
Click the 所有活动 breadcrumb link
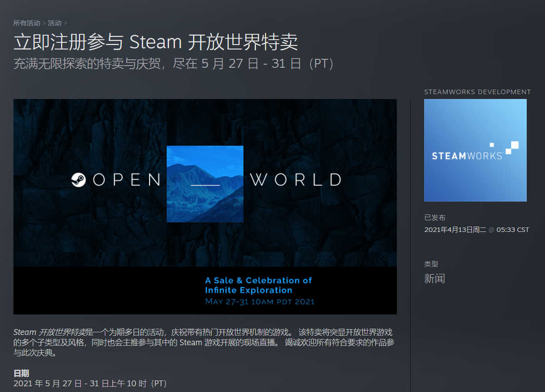pos(26,23)
